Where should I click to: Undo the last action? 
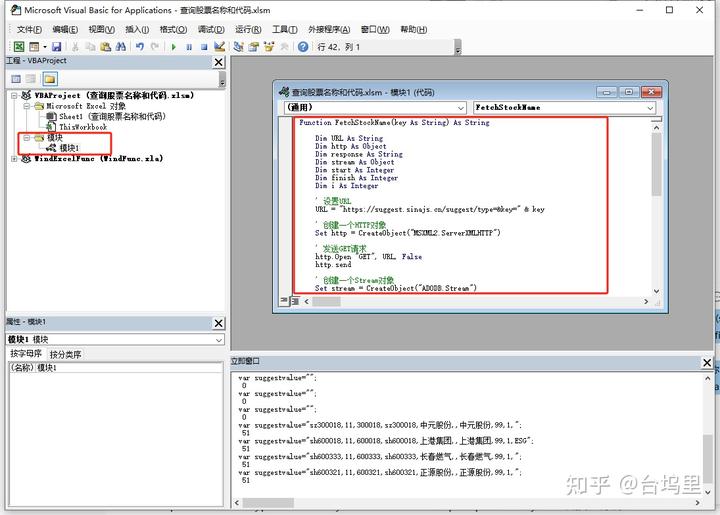(140, 46)
